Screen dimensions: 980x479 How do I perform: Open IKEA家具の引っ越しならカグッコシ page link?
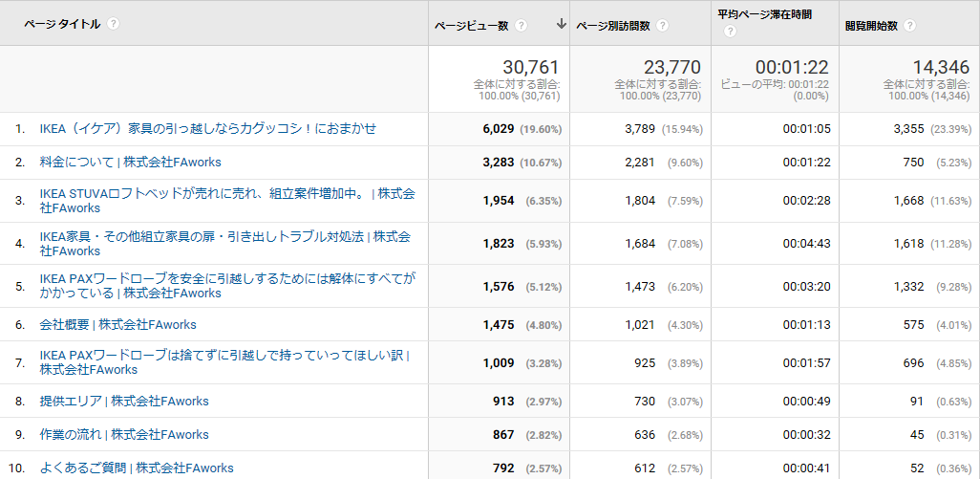pos(208,129)
